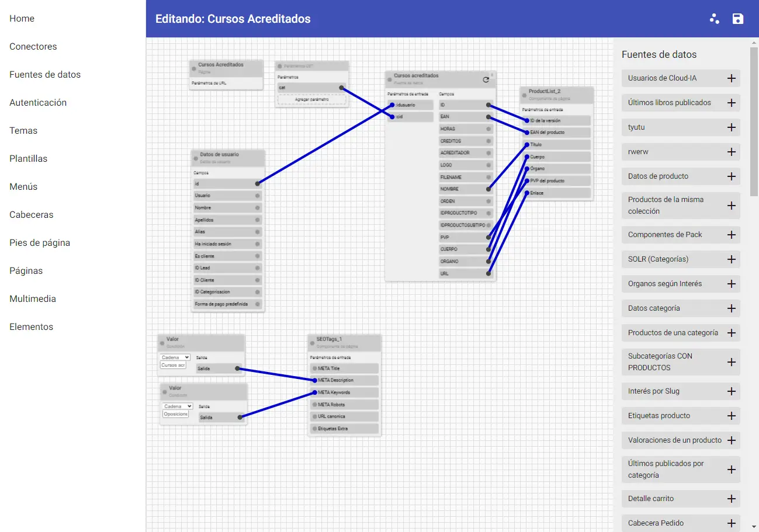Click the Agregar parámetro button
Screen dimensions: 759x532
312,100
